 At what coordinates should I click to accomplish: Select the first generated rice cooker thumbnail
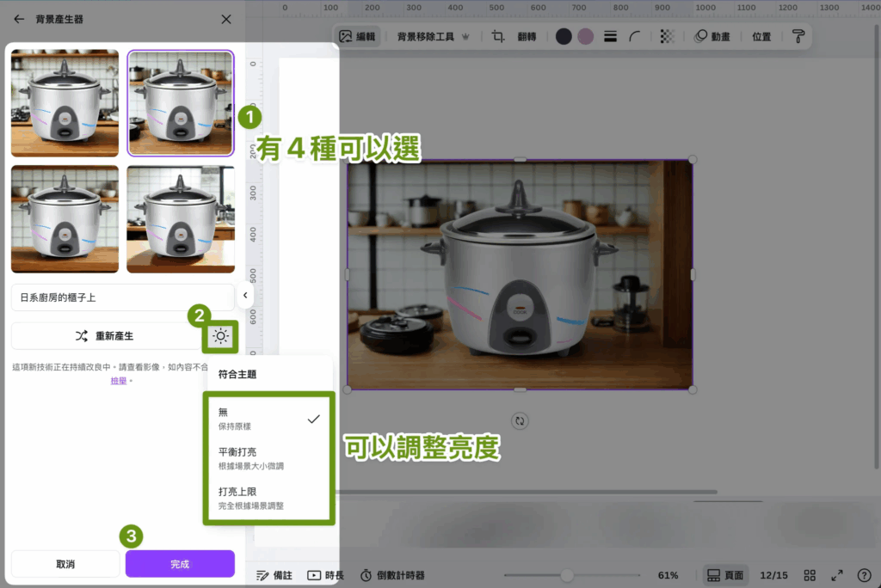pos(65,103)
